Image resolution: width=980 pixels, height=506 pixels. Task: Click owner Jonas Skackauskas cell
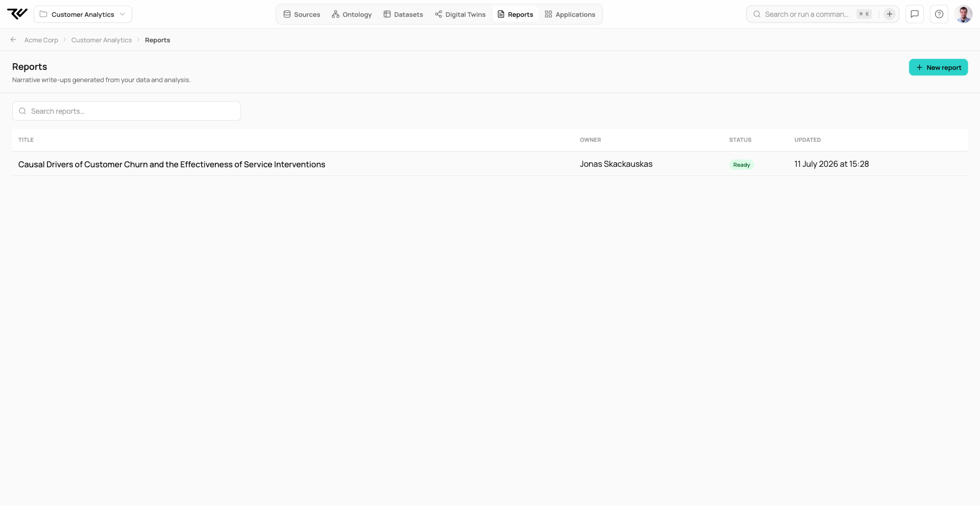tap(616, 164)
